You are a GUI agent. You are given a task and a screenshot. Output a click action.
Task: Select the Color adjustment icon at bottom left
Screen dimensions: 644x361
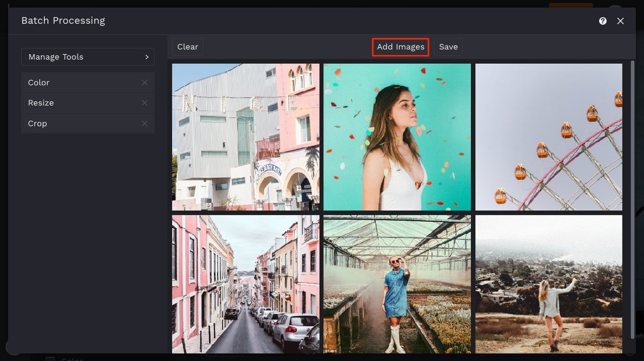[50, 358]
